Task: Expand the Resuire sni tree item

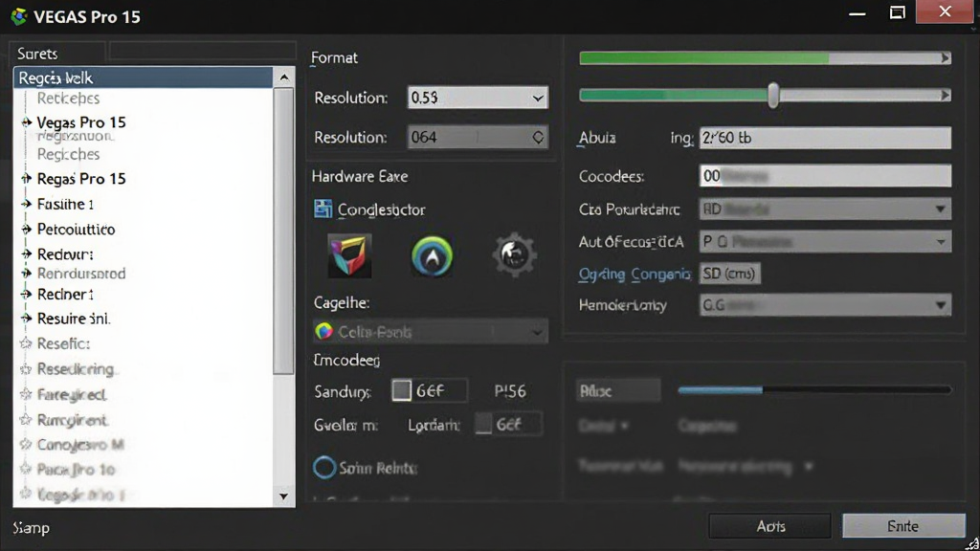Action: [26, 319]
